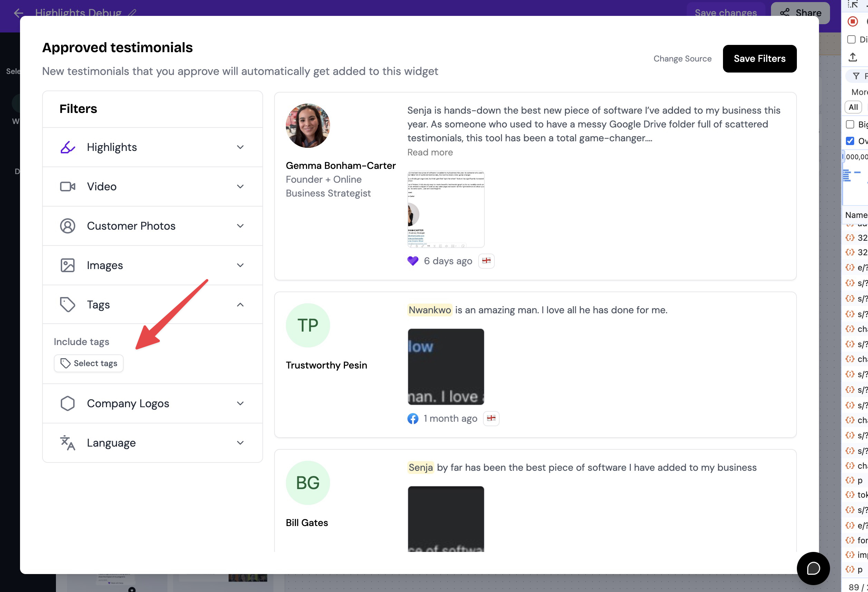Click the TP avatar circle
The image size is (868, 592).
tap(308, 325)
